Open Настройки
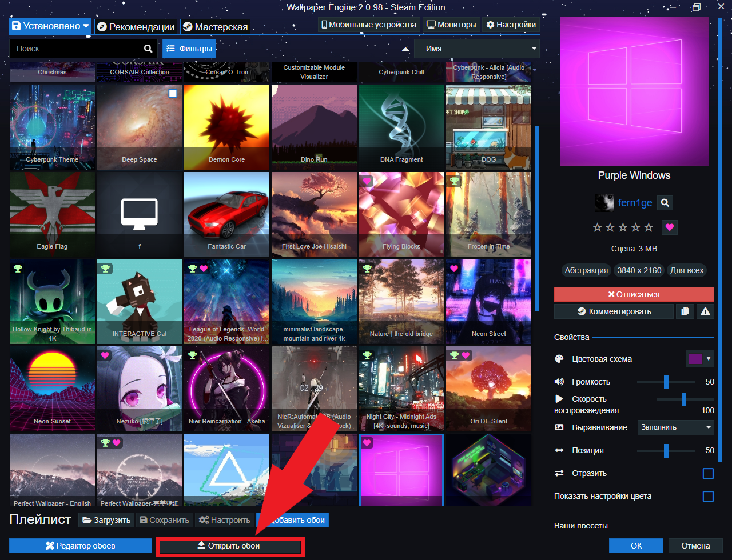 coord(511,25)
